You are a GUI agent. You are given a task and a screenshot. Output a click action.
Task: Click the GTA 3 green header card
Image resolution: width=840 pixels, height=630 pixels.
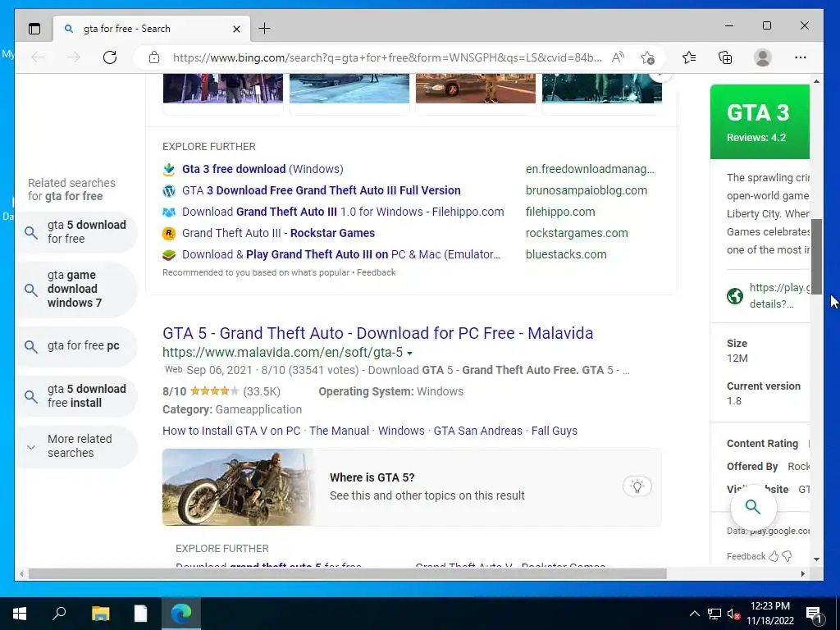coord(760,121)
